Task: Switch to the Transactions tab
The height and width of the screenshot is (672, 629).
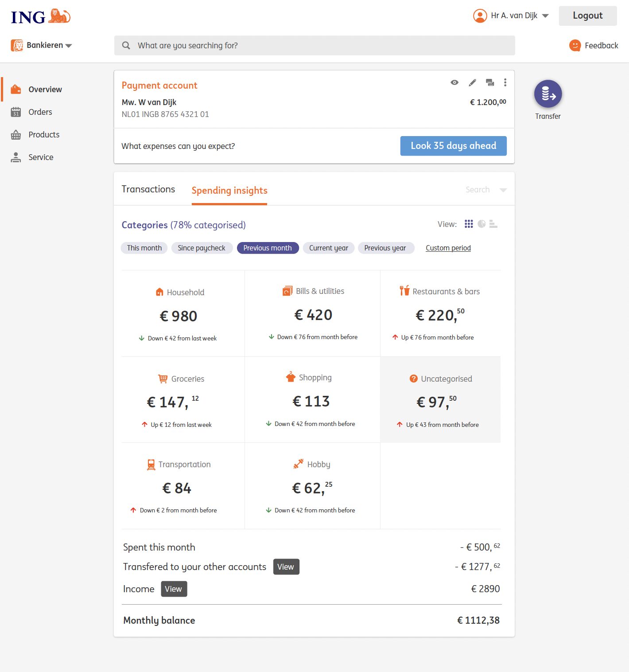Action: [x=148, y=189]
